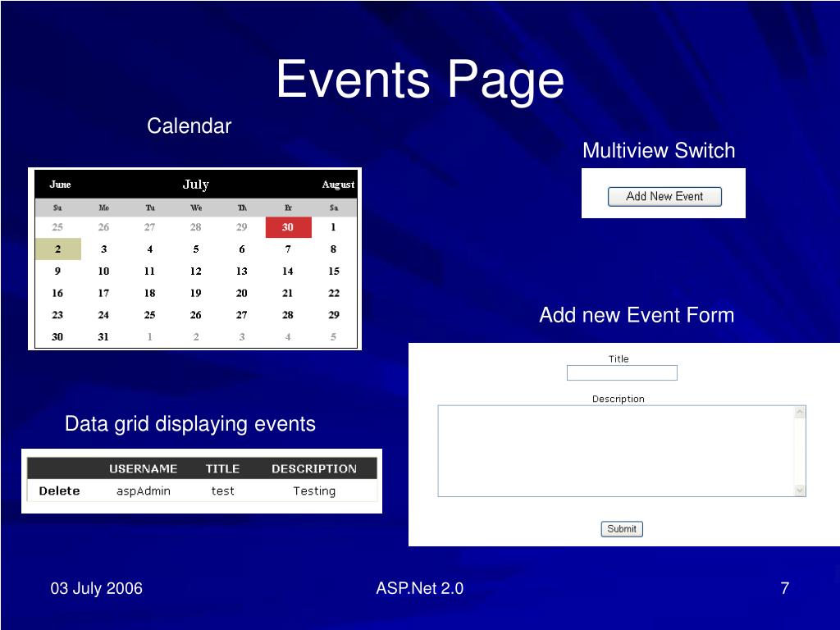Viewport: 840px width, 630px height.
Task: Submit the new event form
Action: 622,529
